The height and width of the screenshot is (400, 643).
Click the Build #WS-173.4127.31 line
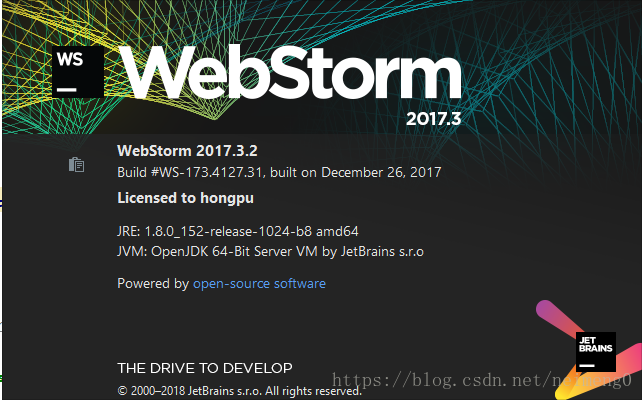tap(279, 172)
